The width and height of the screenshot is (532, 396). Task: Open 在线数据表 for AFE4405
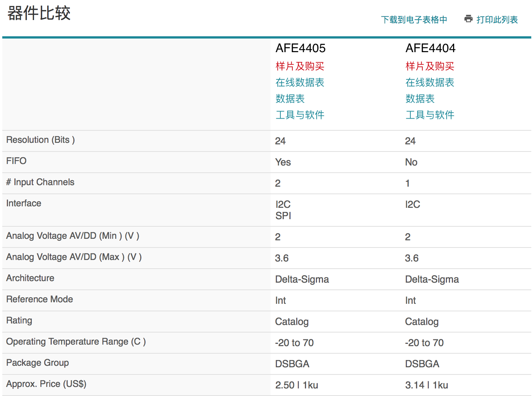(x=300, y=82)
